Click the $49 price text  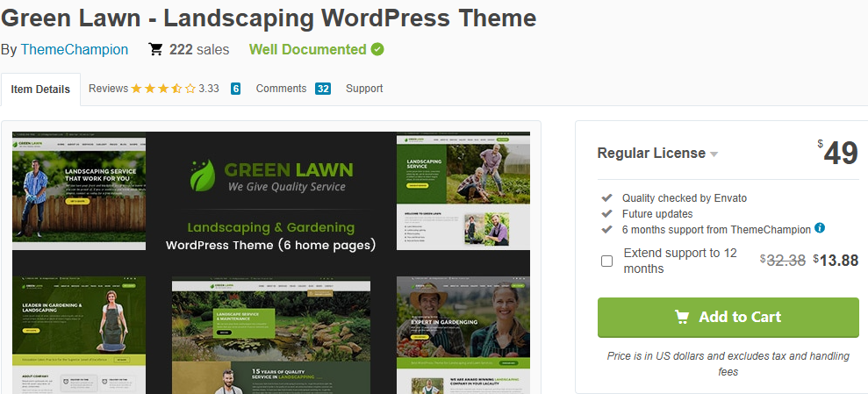coord(837,154)
